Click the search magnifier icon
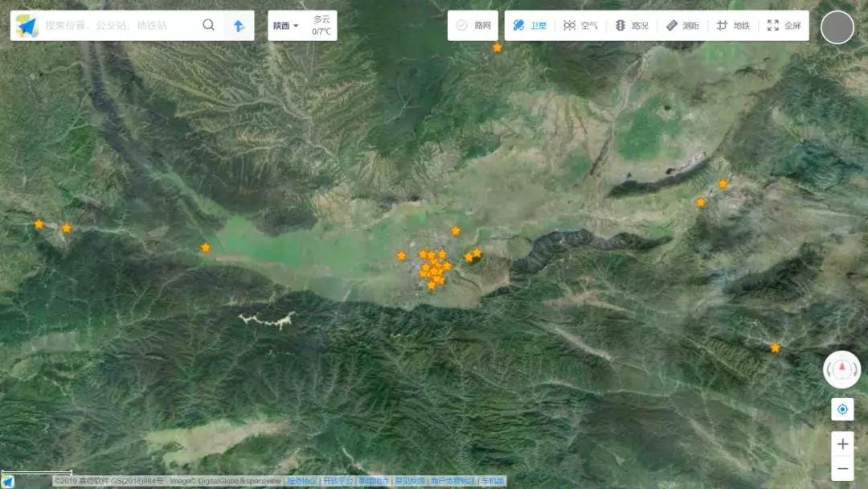 [x=208, y=25]
